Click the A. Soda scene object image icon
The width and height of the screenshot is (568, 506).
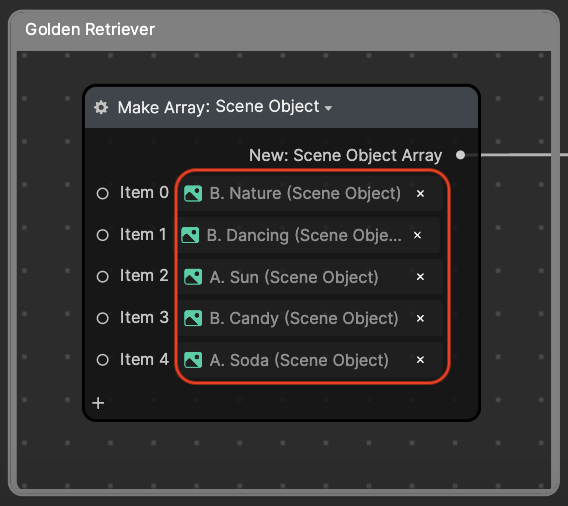click(193, 360)
